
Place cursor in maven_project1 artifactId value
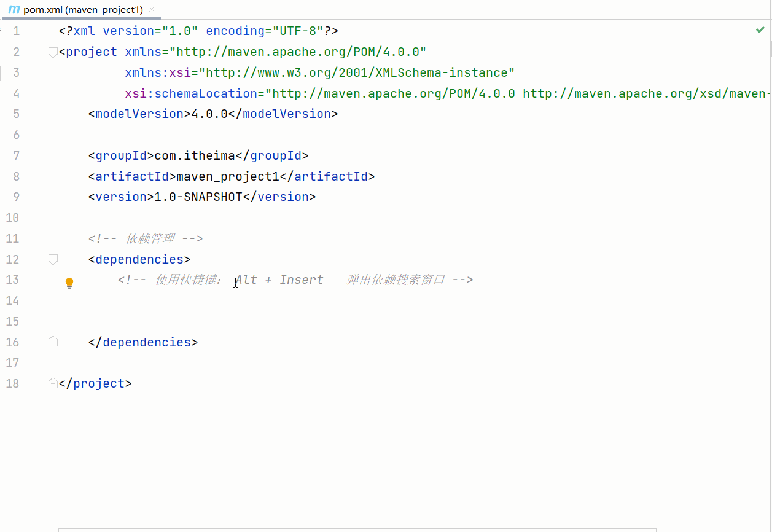[228, 176]
